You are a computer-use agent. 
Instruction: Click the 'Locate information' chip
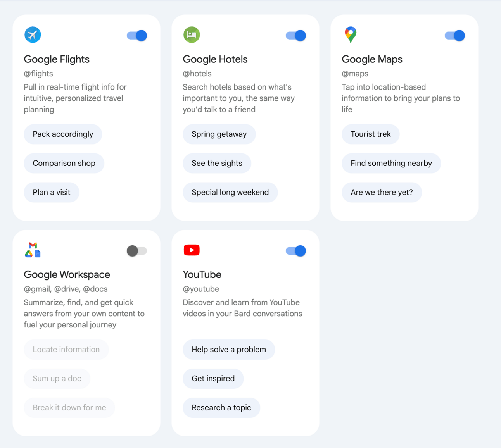(x=66, y=350)
